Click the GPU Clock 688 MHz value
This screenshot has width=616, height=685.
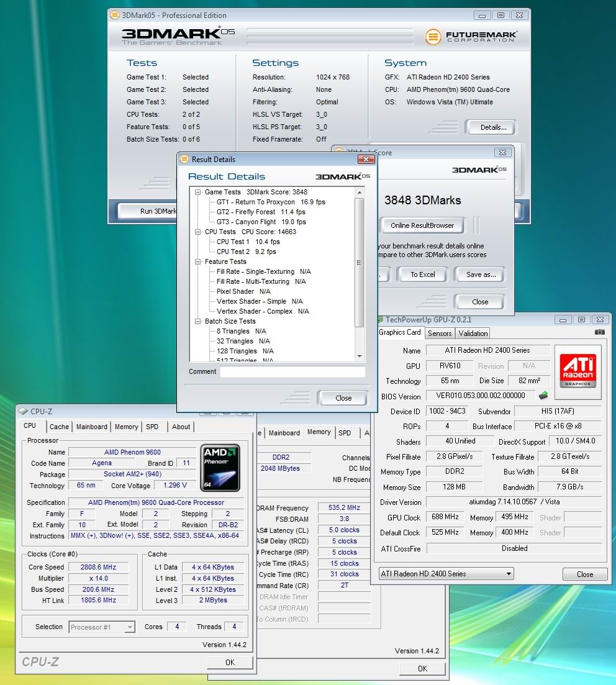[x=445, y=517]
